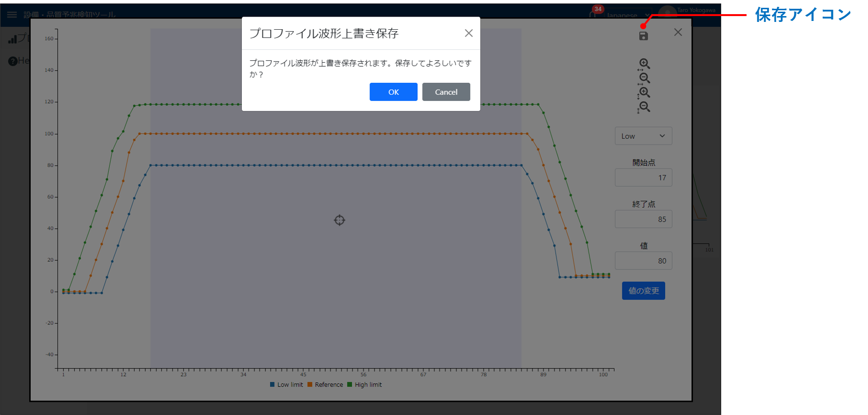This screenshot has width=868, height=415.
Task: Open the Low limit type dropdown
Action: pyautogui.click(x=644, y=136)
